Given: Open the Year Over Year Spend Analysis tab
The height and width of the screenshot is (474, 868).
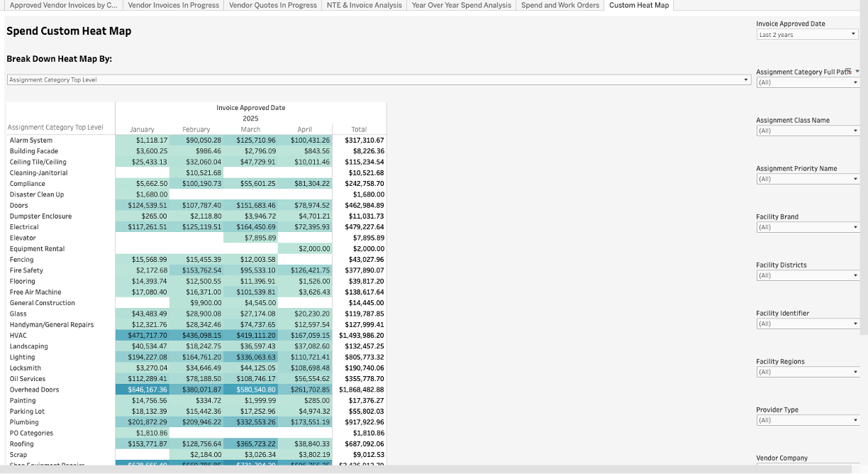Looking at the screenshot, I should tap(461, 5).
